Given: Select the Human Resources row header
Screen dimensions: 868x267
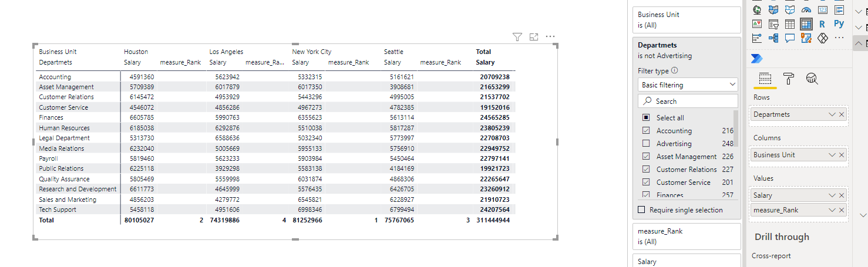Looking at the screenshot, I should (x=64, y=128).
